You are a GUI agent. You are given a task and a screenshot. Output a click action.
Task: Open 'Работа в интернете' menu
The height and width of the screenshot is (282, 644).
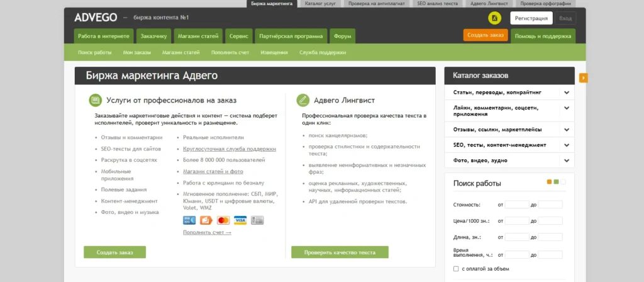pos(104,36)
